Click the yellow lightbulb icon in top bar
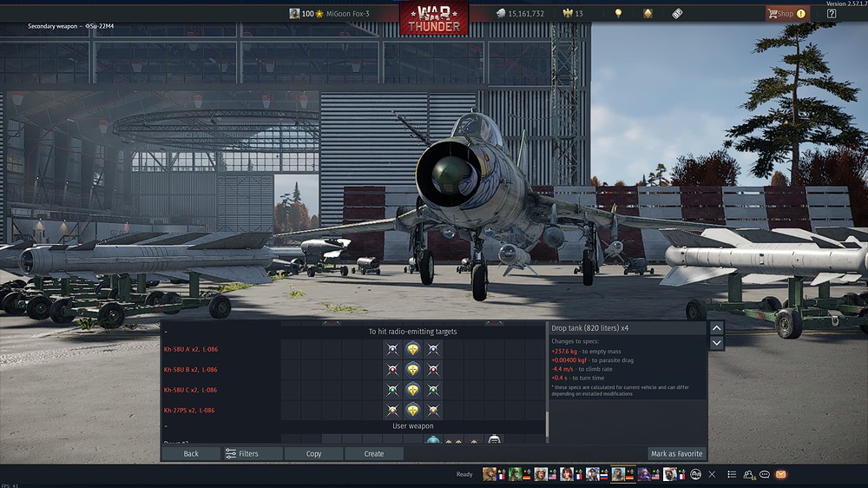868x488 pixels. pyautogui.click(x=618, y=13)
